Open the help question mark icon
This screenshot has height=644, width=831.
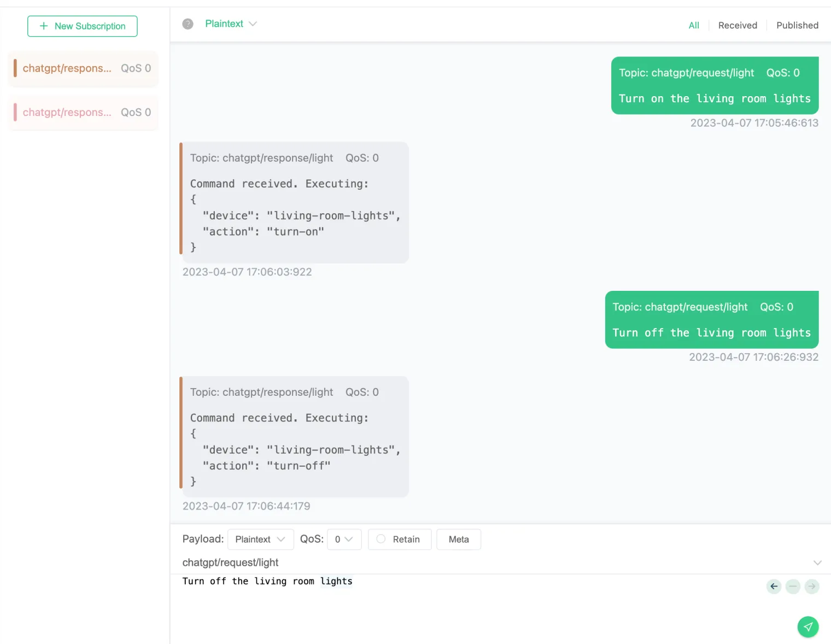[x=188, y=24]
